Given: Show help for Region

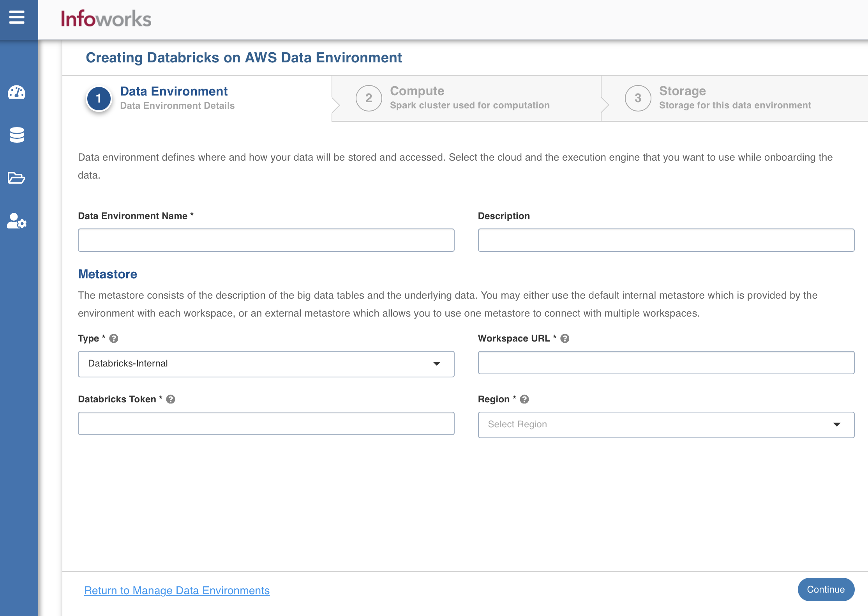Looking at the screenshot, I should tap(524, 399).
